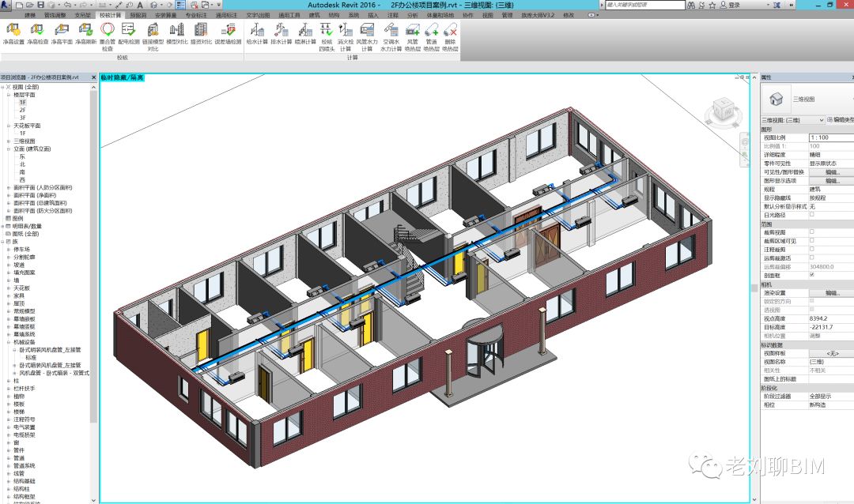The height and width of the screenshot is (504, 854).
Task: Launch the 重合管检查 overlap check
Action: [108, 37]
